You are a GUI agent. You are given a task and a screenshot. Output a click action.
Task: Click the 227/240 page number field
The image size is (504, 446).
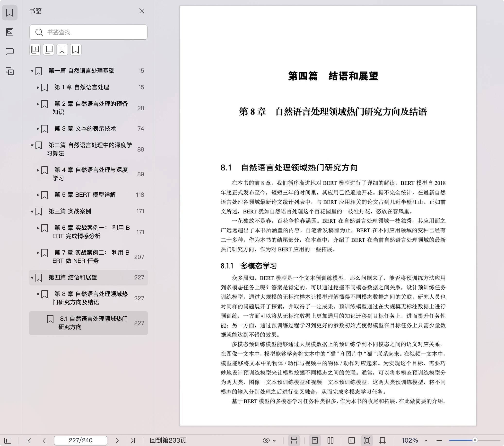tap(81, 440)
